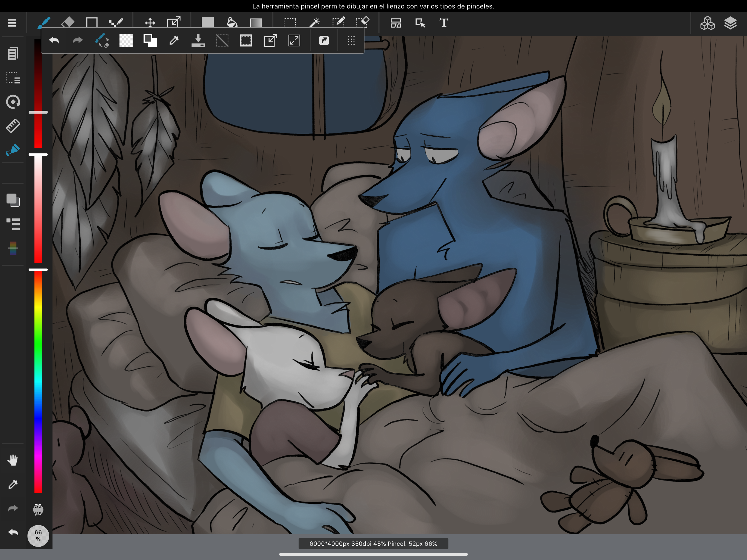Image resolution: width=747 pixels, height=560 pixels.
Task: Open the hamburger main menu
Action: point(12,23)
